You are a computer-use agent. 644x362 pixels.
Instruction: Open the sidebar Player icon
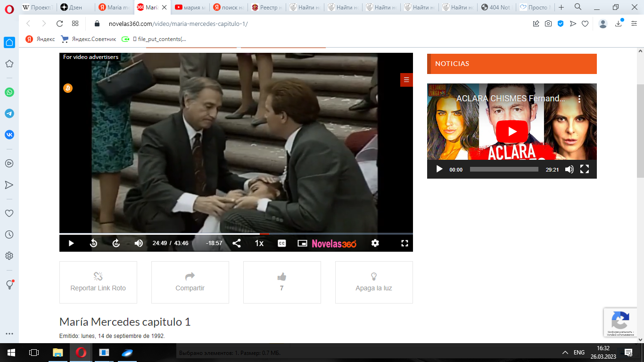pos(9,164)
